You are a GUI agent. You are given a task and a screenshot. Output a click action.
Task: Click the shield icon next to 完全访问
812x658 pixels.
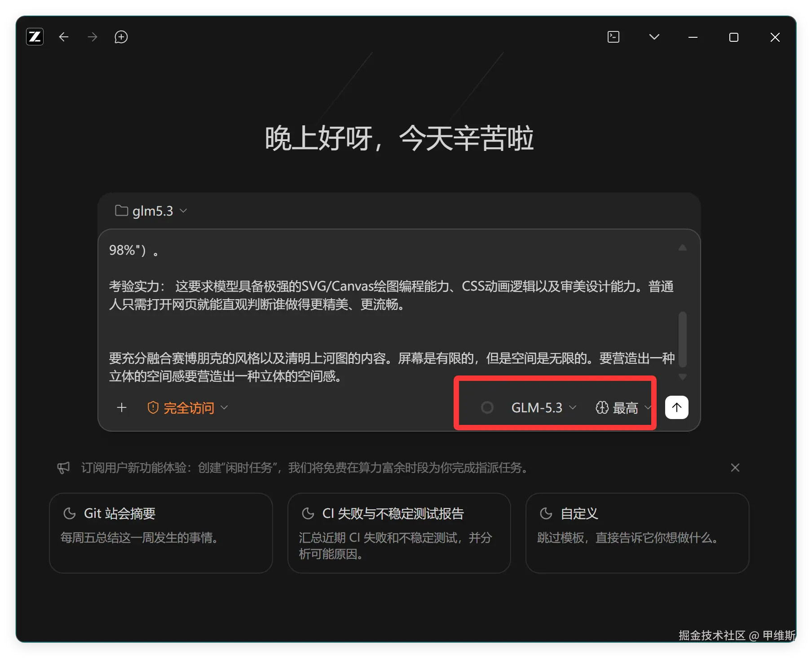[153, 407]
